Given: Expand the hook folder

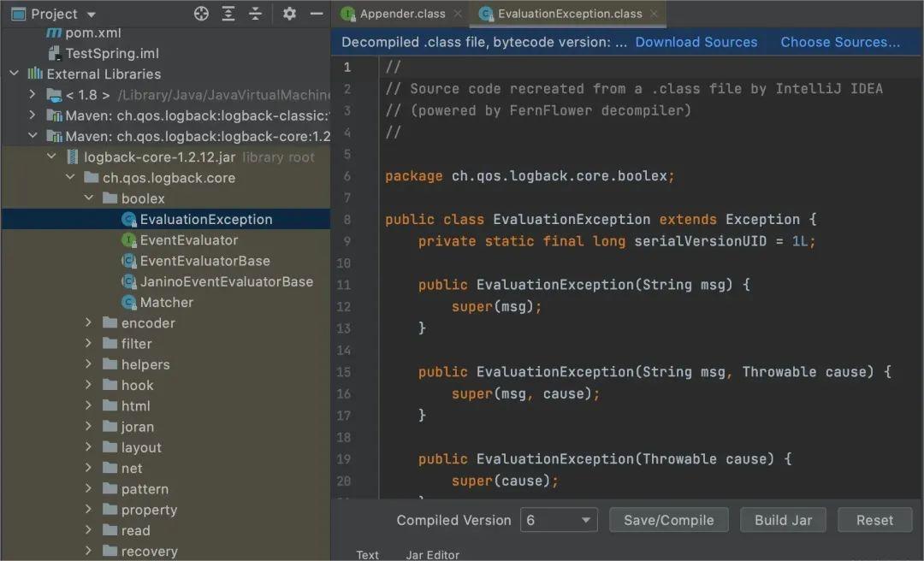Looking at the screenshot, I should pyautogui.click(x=89, y=385).
